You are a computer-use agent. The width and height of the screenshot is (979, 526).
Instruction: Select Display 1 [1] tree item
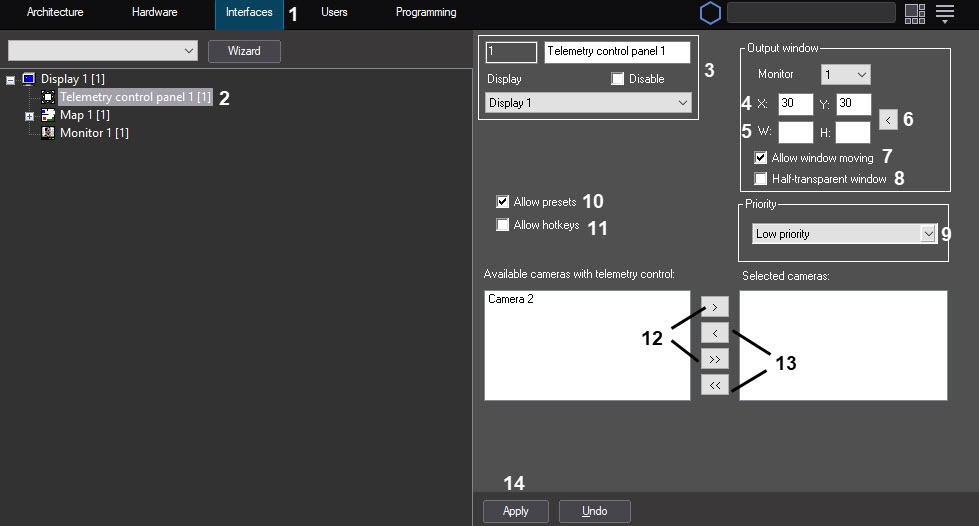click(72, 79)
